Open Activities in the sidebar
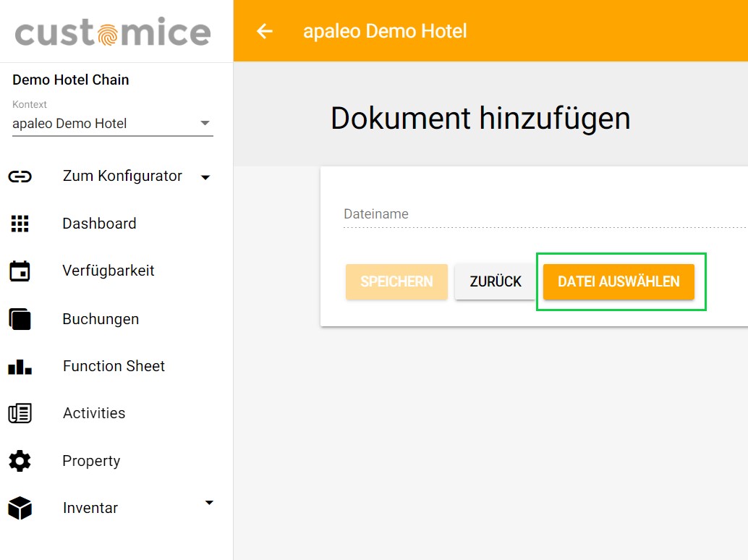This screenshot has height=560, width=748. click(x=94, y=413)
